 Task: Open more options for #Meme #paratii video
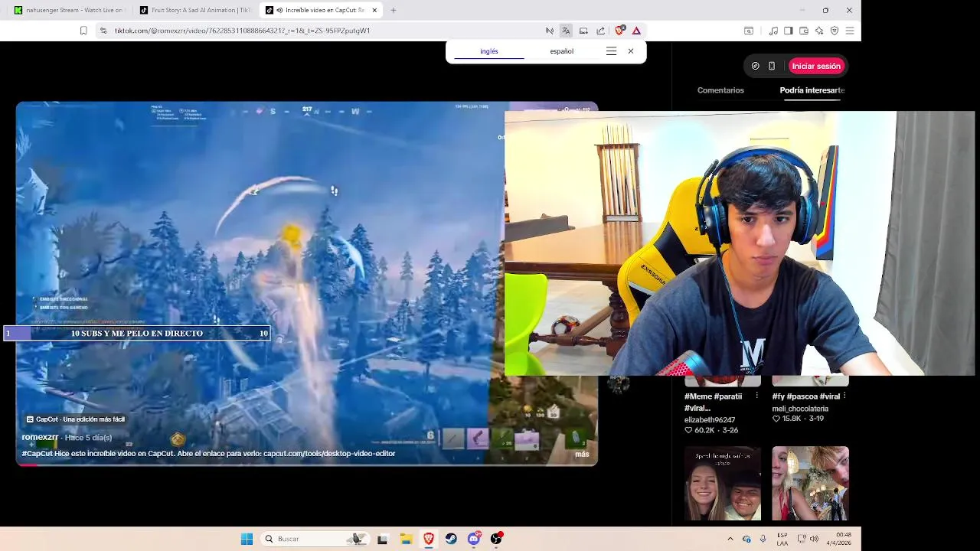756,396
